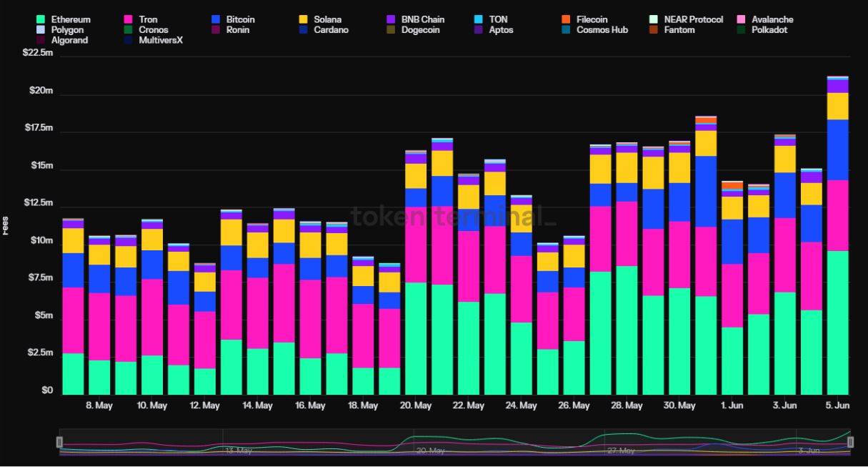Toggle the Tron legend entry
This screenshot has height=467, width=868.
pos(140,19)
